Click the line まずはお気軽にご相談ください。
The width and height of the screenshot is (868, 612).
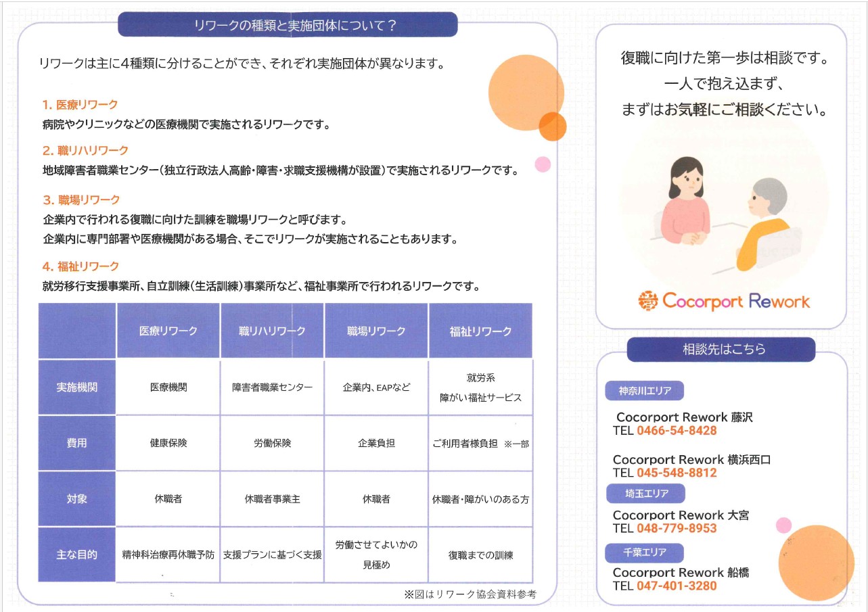tap(725, 110)
